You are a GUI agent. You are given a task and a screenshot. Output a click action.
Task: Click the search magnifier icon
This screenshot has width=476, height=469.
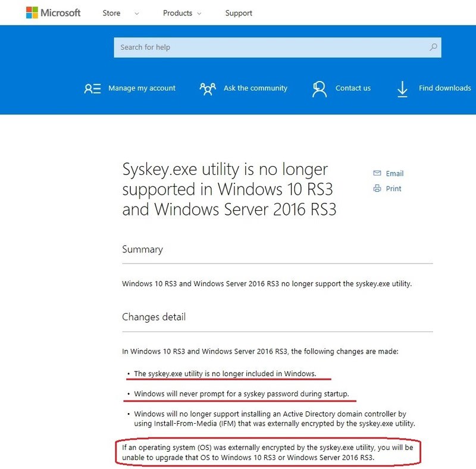click(434, 46)
